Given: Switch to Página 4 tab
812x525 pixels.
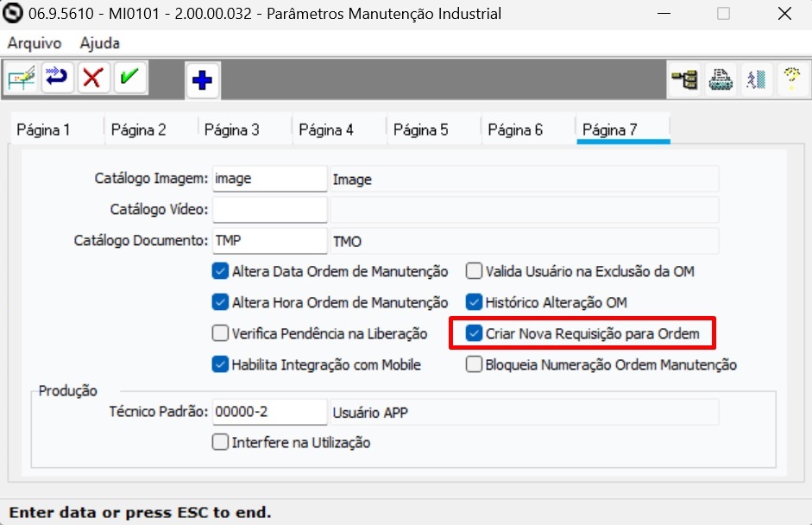Looking at the screenshot, I should tap(340, 129).
